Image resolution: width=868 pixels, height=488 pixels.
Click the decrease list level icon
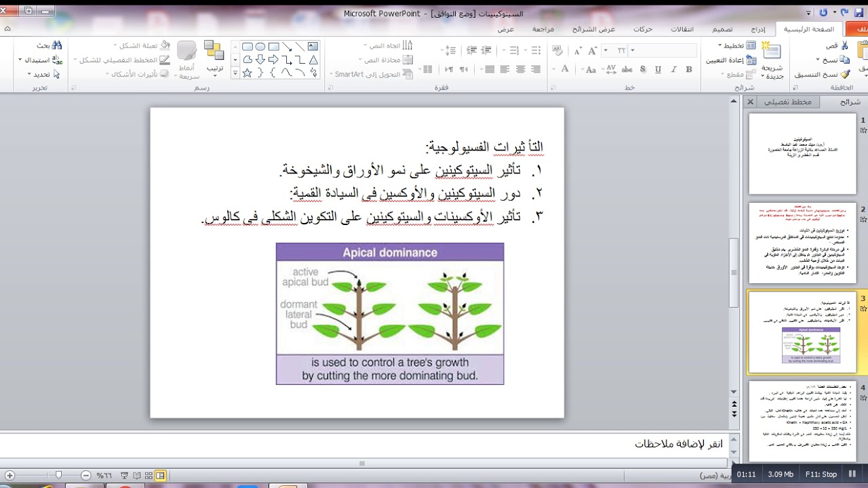(x=486, y=50)
